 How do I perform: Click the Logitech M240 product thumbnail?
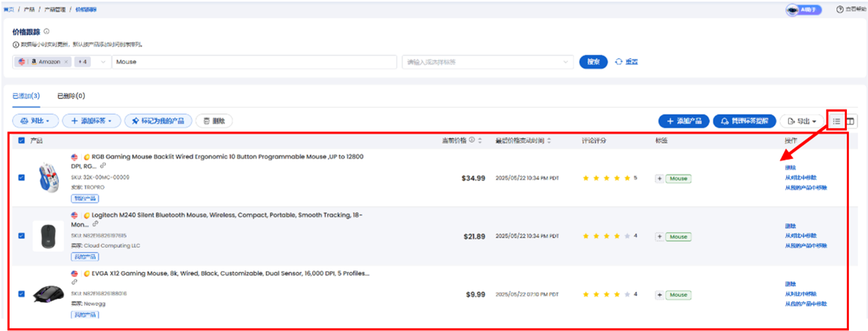[48, 236]
